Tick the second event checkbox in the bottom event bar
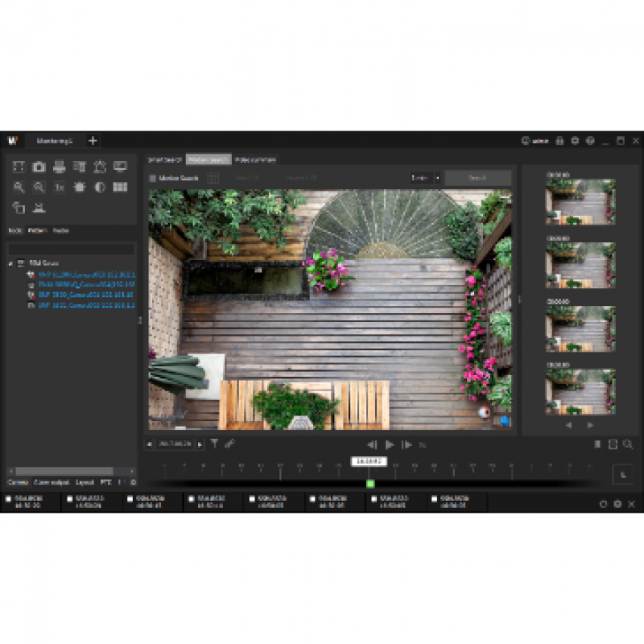Image resolution: width=644 pixels, height=644 pixels. 69,499
